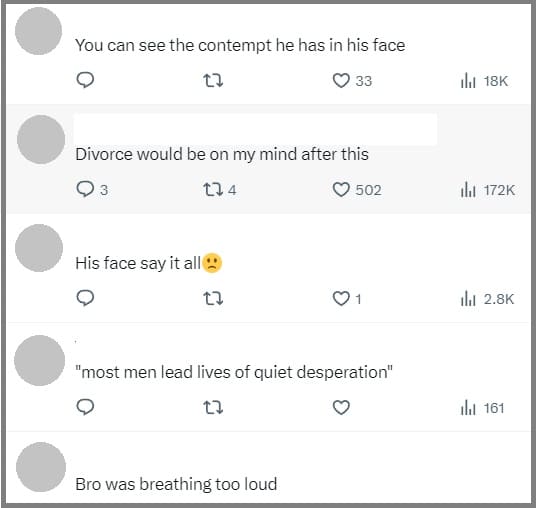
Task: Retweet the post with 4 retweets
Action: 219,189
